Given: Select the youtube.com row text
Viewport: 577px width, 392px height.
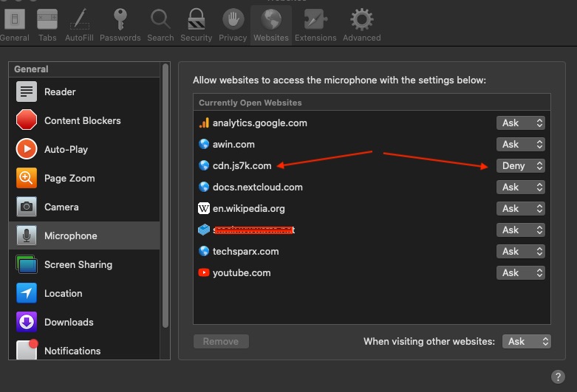Looking at the screenshot, I should pyautogui.click(x=242, y=272).
